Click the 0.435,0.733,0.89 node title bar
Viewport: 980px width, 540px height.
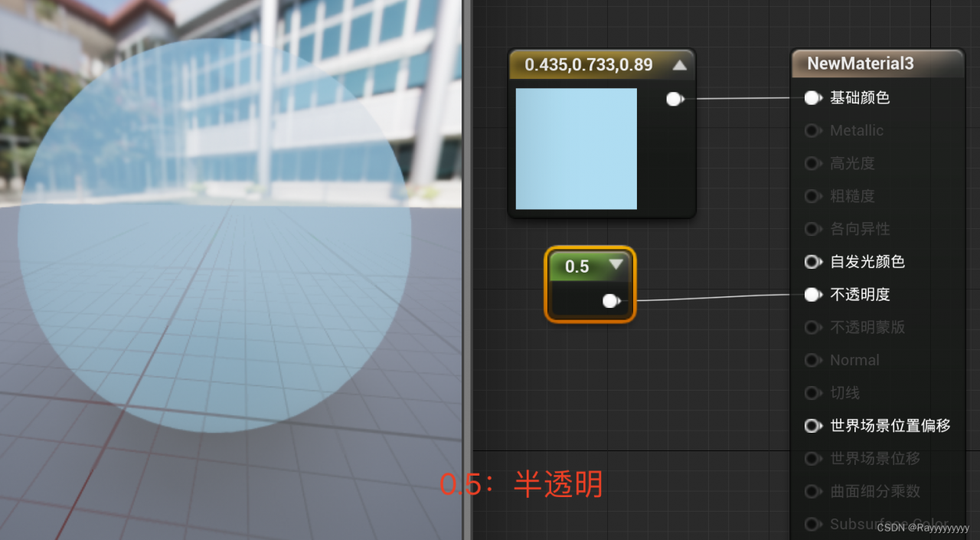pos(590,65)
